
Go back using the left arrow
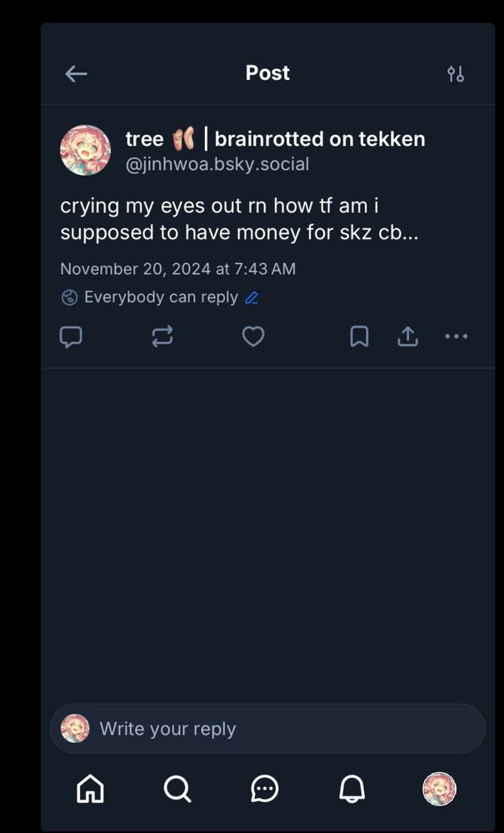(76, 73)
